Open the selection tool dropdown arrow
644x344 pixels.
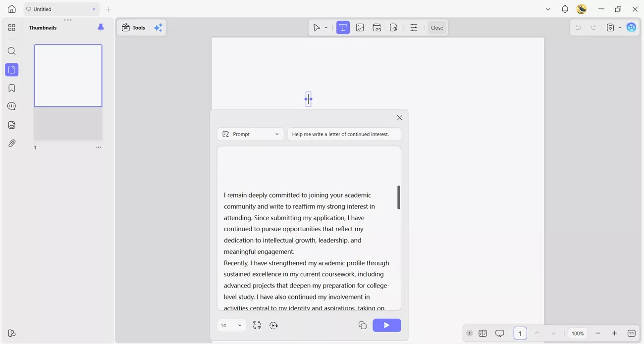(326, 27)
